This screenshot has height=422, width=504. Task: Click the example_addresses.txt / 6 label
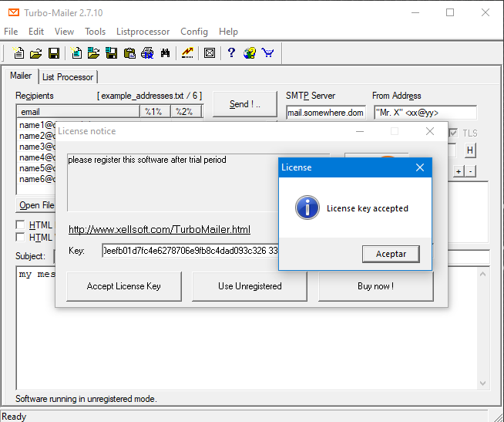[150, 96]
